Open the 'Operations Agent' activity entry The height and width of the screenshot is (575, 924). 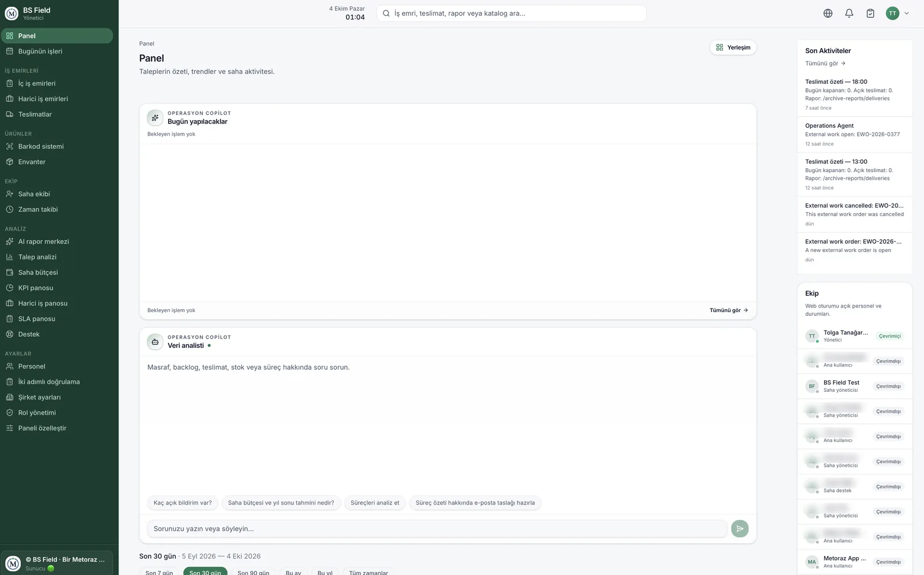855,135
